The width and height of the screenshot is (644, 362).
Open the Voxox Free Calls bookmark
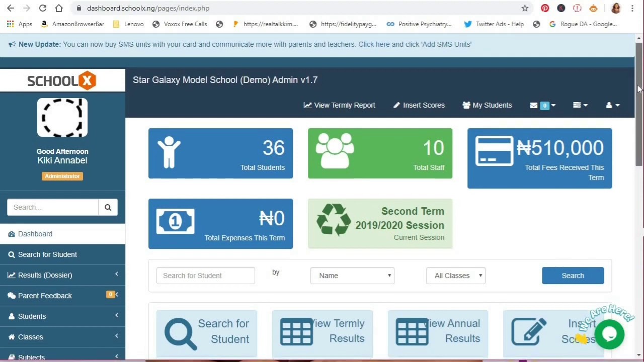pyautogui.click(x=180, y=24)
